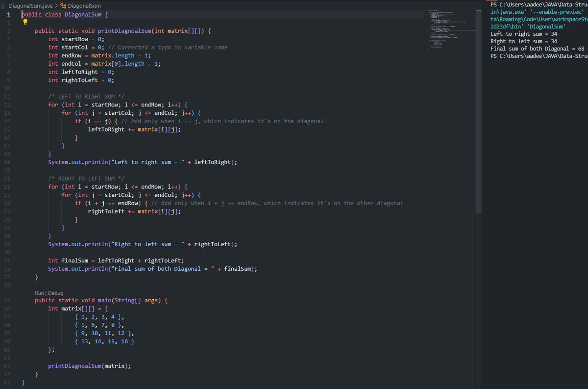The image size is (588, 389).
Task: Click 'rightToLeft += matrix[i][j];'
Action: [134, 211]
